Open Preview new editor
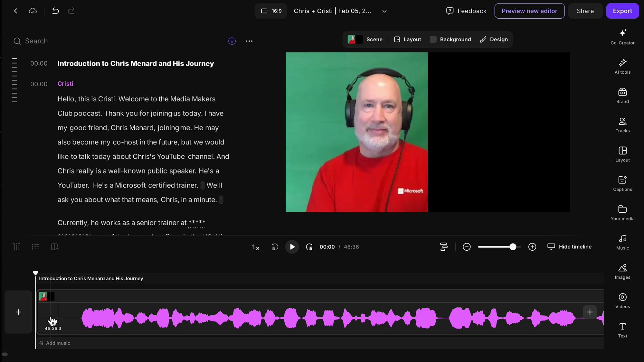The height and width of the screenshot is (362, 644). coord(529,11)
